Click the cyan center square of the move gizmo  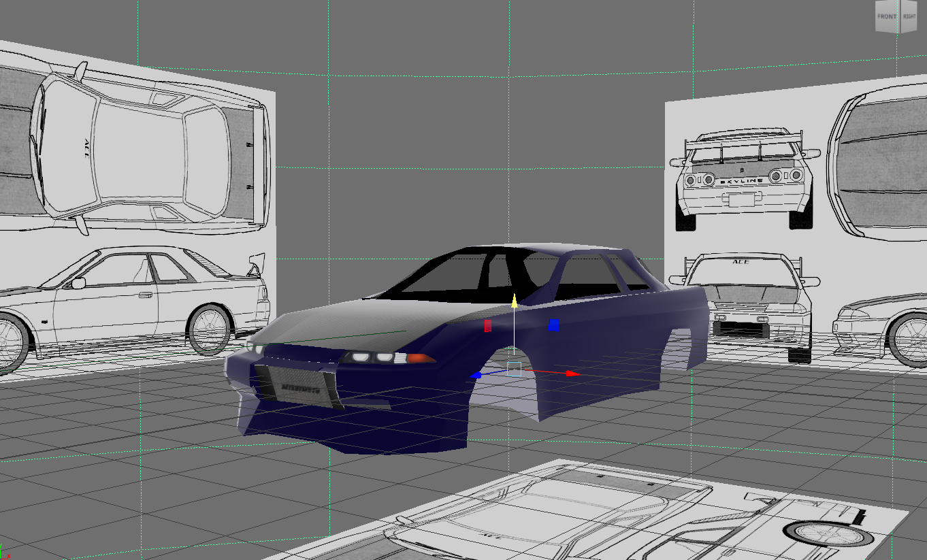[x=514, y=369]
